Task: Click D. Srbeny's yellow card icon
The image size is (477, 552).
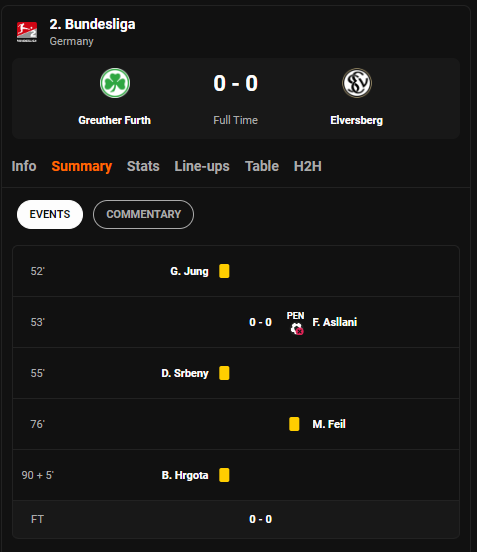Action: coord(224,373)
